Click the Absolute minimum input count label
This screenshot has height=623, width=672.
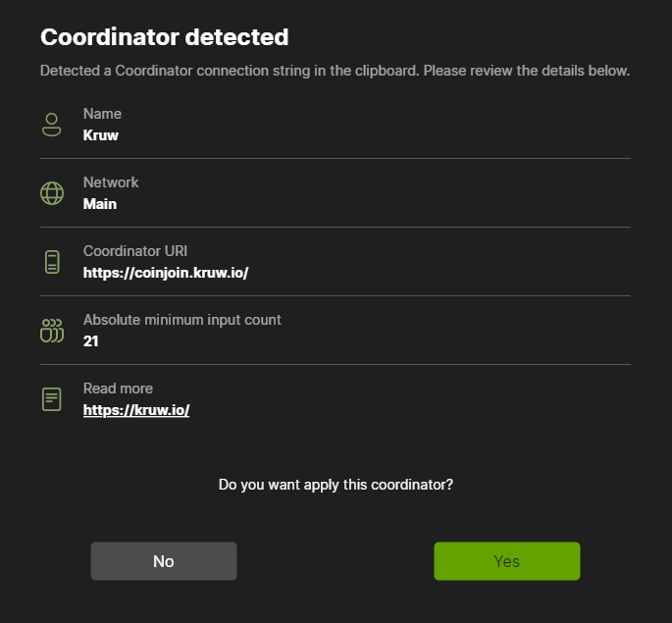tap(182, 320)
